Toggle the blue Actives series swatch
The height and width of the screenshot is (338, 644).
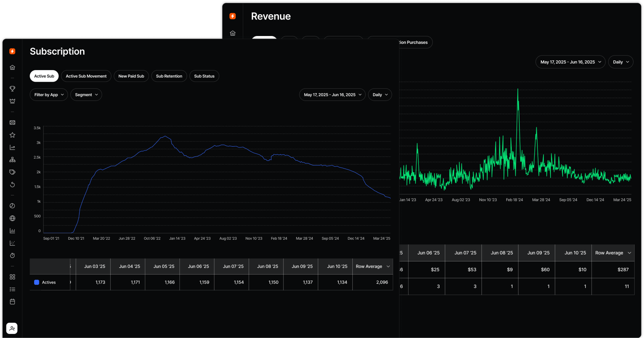coord(36,282)
